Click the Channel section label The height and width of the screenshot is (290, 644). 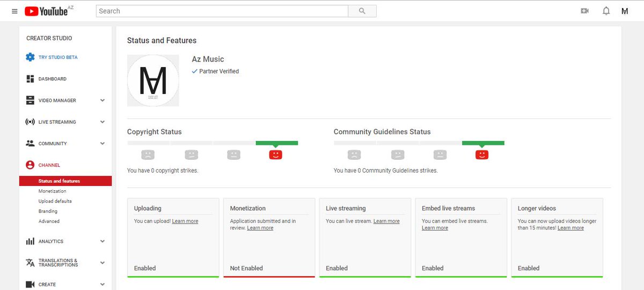tap(49, 165)
